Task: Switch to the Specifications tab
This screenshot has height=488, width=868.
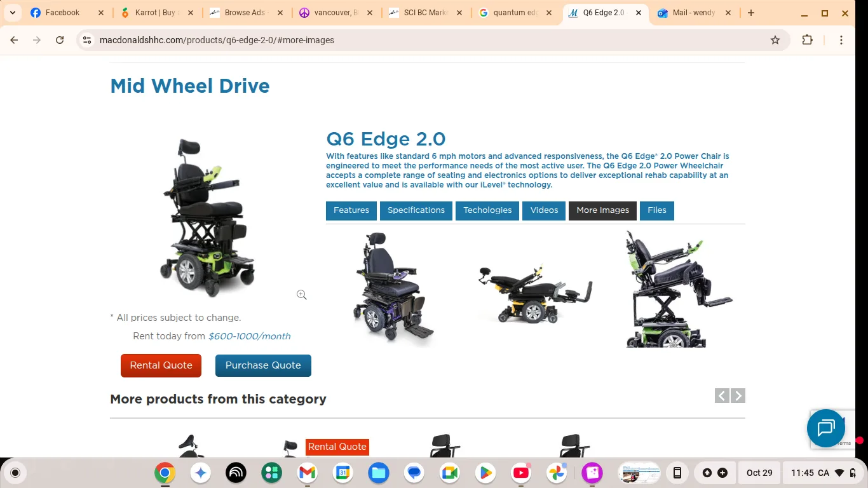Action: 416,210
